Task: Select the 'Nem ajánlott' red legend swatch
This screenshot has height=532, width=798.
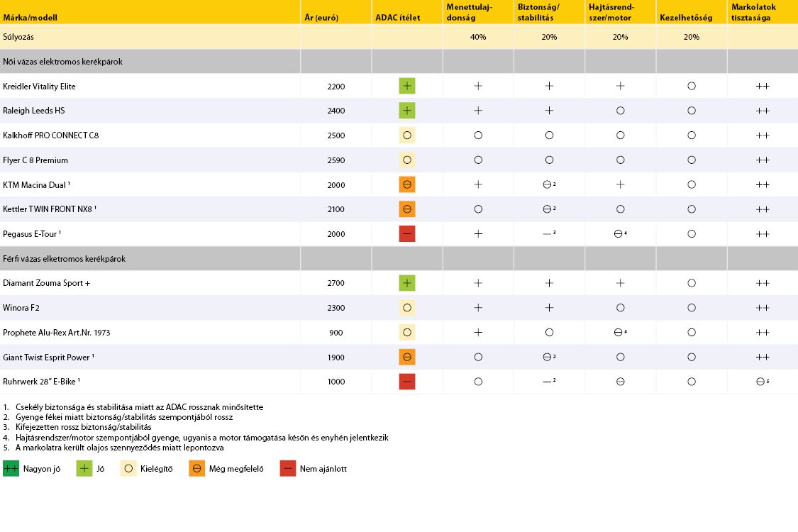Action: click(287, 469)
